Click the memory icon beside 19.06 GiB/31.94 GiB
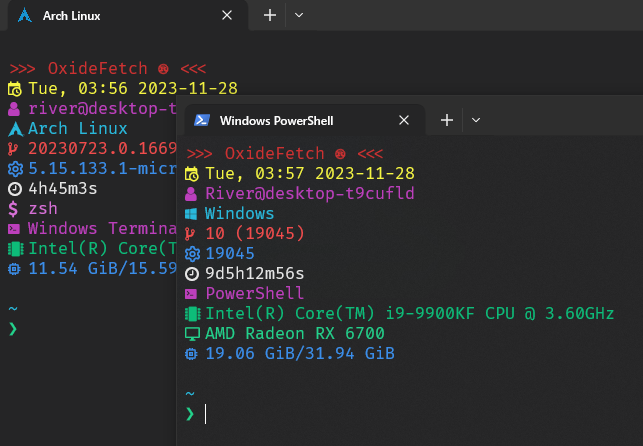The image size is (643, 446). 192,354
